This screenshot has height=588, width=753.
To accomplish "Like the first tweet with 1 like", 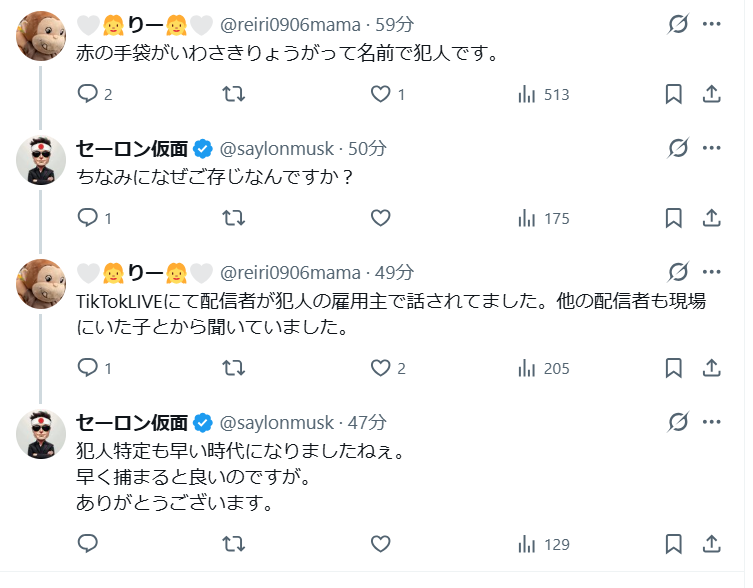I will tap(380, 95).
